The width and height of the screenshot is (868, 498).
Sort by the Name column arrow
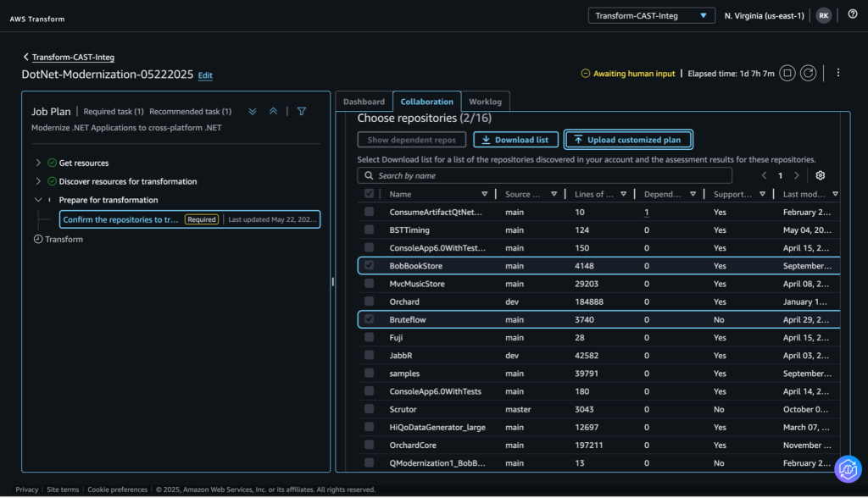(x=484, y=194)
